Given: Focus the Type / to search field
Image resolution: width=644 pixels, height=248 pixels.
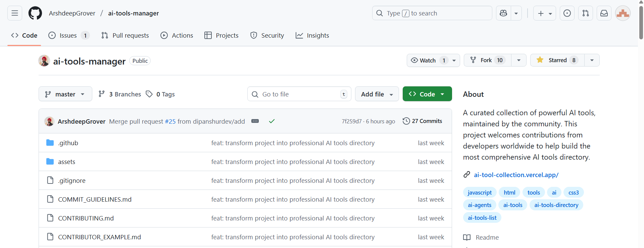Looking at the screenshot, I should coord(432,13).
